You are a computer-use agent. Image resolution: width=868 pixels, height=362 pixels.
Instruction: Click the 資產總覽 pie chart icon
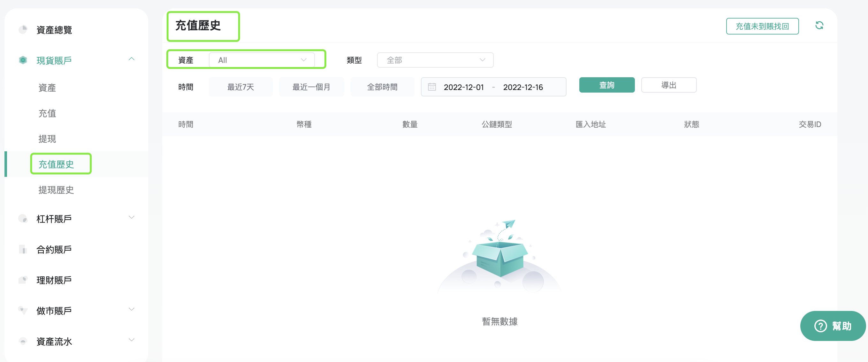pos(23,30)
